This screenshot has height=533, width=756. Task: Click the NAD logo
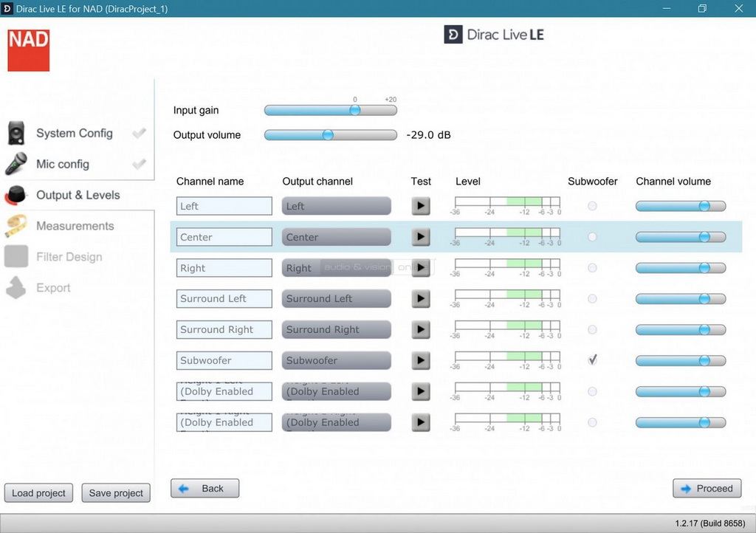pos(29,50)
